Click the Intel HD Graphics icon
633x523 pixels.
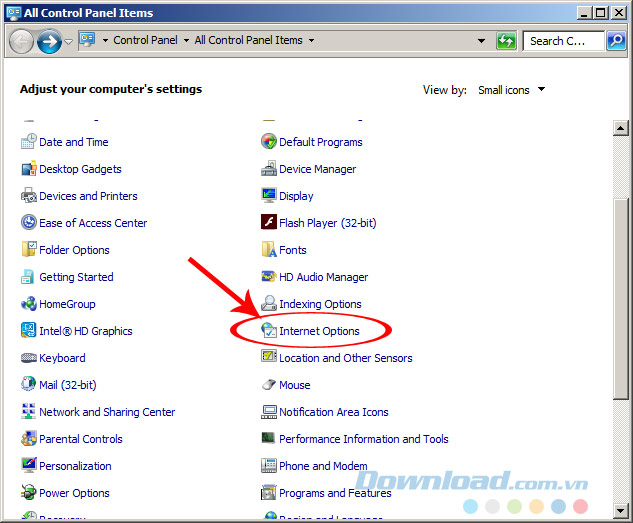pyautogui.click(x=29, y=331)
